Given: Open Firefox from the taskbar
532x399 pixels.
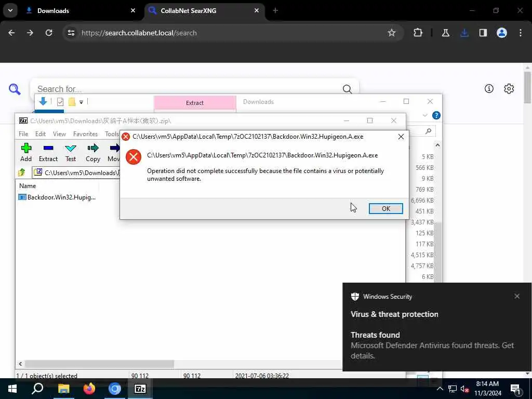Looking at the screenshot, I should (89, 389).
